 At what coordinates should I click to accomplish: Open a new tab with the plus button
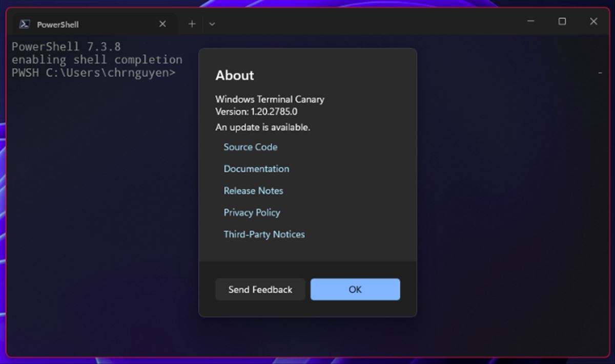192,24
